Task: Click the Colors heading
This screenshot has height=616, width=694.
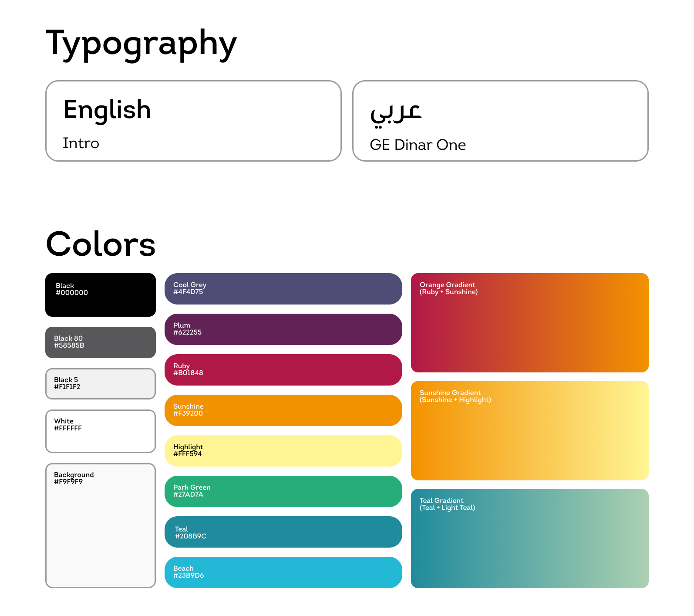Action: click(x=101, y=244)
